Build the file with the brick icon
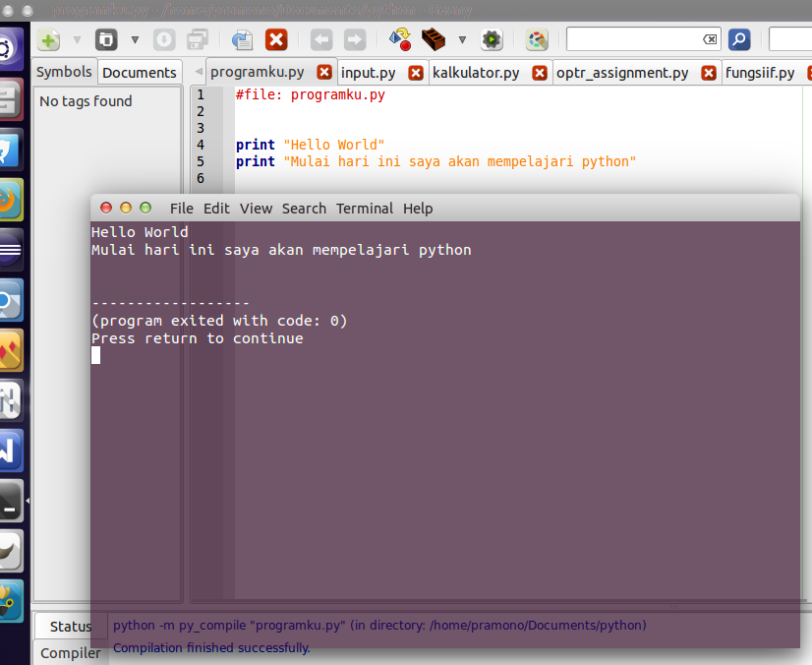The height and width of the screenshot is (665, 812). coord(434,40)
